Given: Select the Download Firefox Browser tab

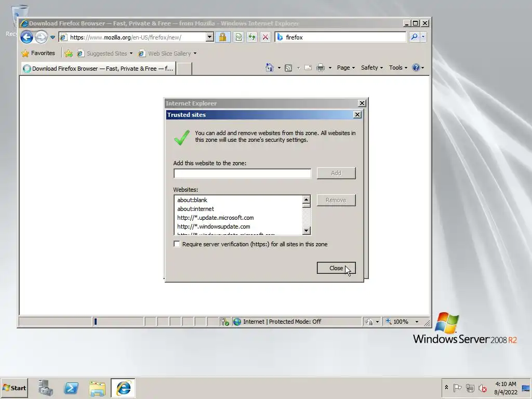Looking at the screenshot, I should click(x=98, y=69).
